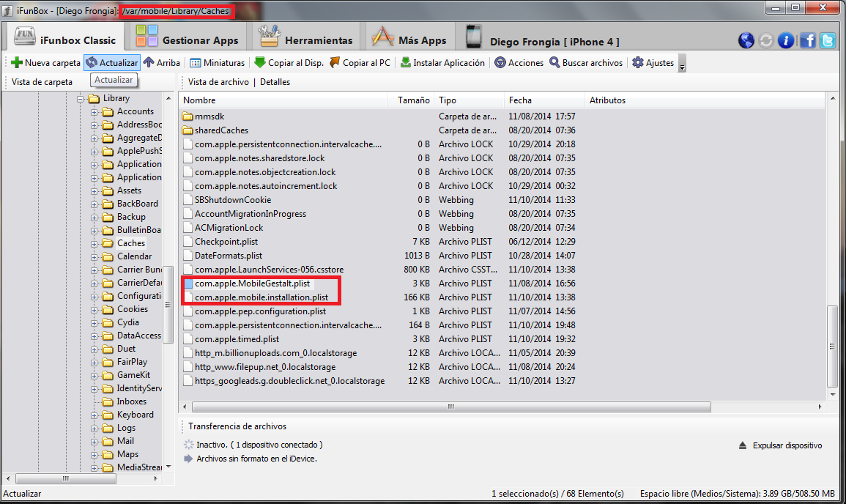This screenshot has height=504, width=846.
Task: Expand the Accounts folder tree node
Action: [94, 112]
